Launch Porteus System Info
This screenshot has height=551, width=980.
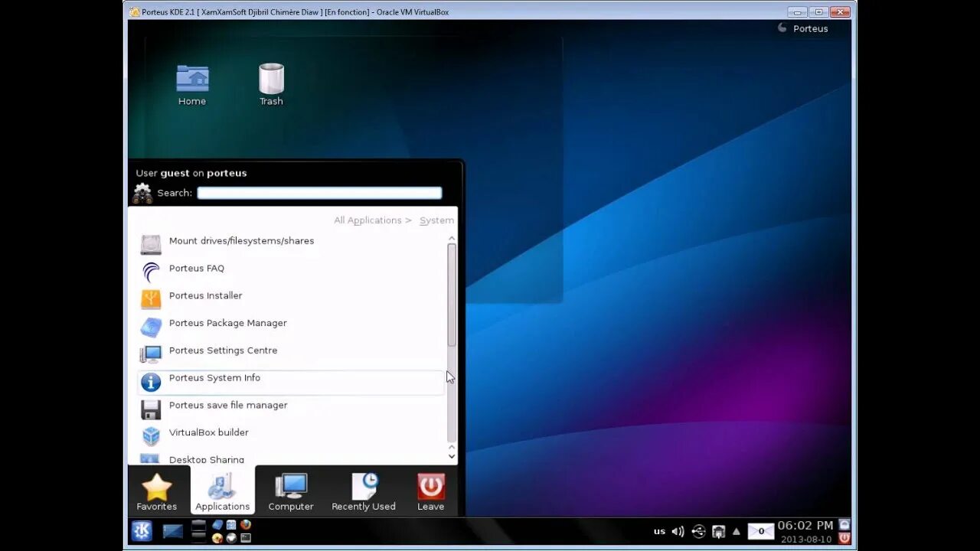[291, 382]
